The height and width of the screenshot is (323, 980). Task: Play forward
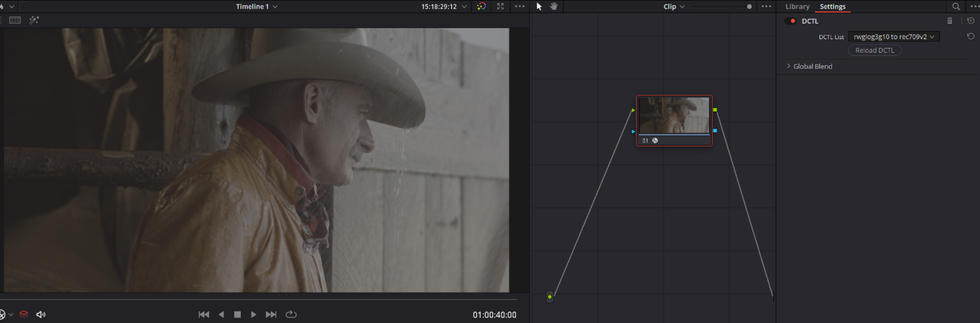[253, 314]
